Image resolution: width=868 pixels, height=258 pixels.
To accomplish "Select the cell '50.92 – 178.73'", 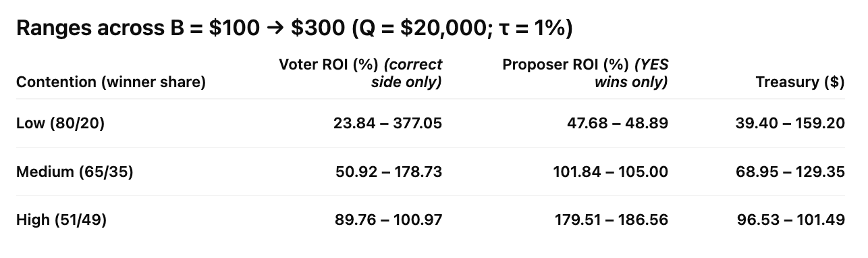I will tap(389, 172).
